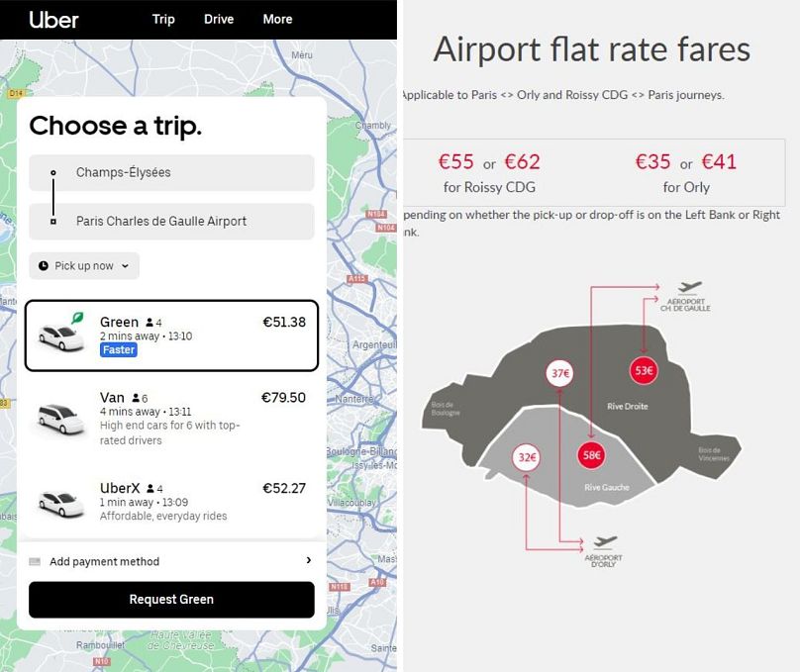800x672 pixels.
Task: Switch to the Drive tab
Action: pyautogui.click(x=219, y=19)
